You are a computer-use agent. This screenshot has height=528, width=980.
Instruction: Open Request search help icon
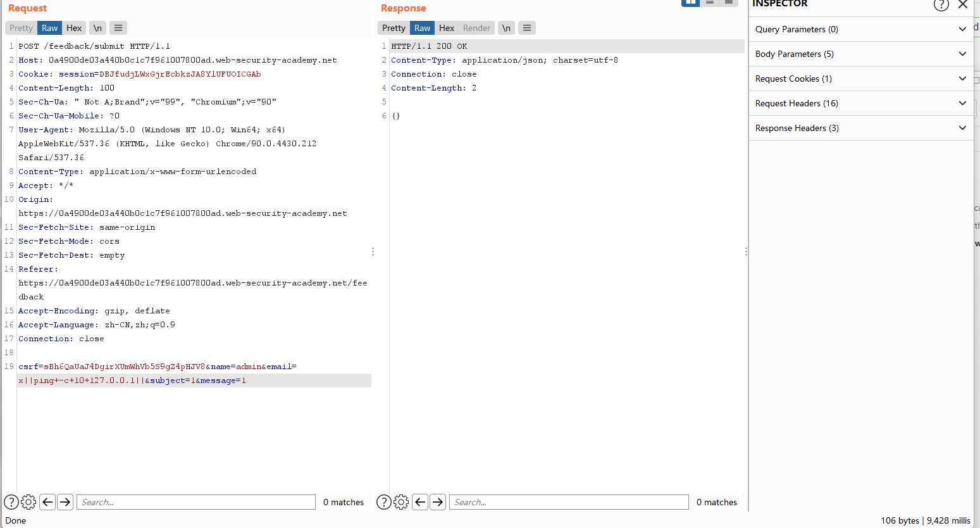tap(11, 502)
